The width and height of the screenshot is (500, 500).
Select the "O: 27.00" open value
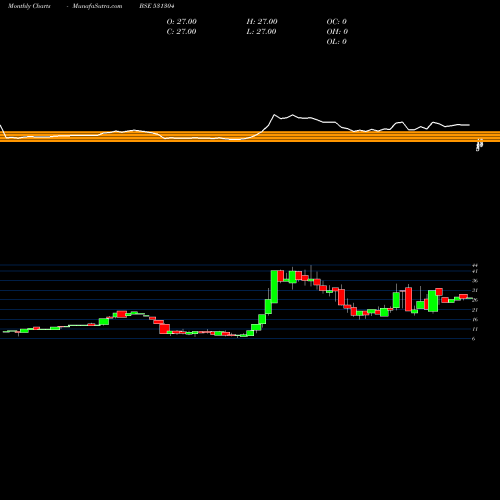click(181, 22)
